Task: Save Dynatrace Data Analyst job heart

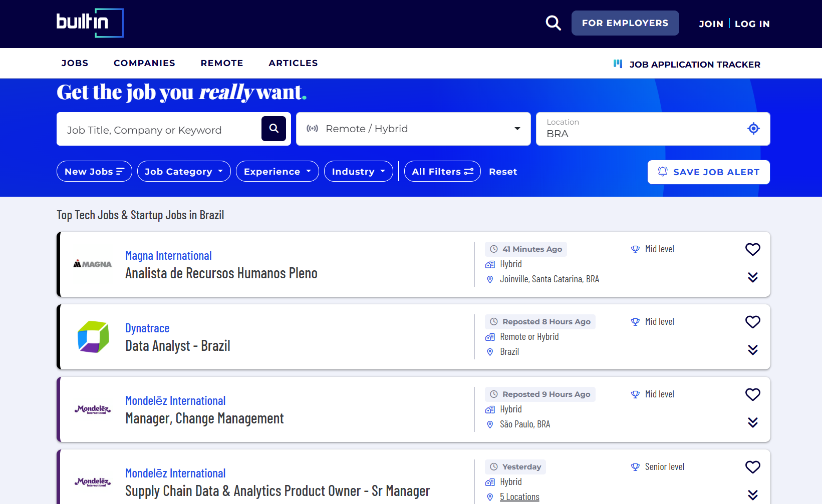Action: (x=752, y=322)
